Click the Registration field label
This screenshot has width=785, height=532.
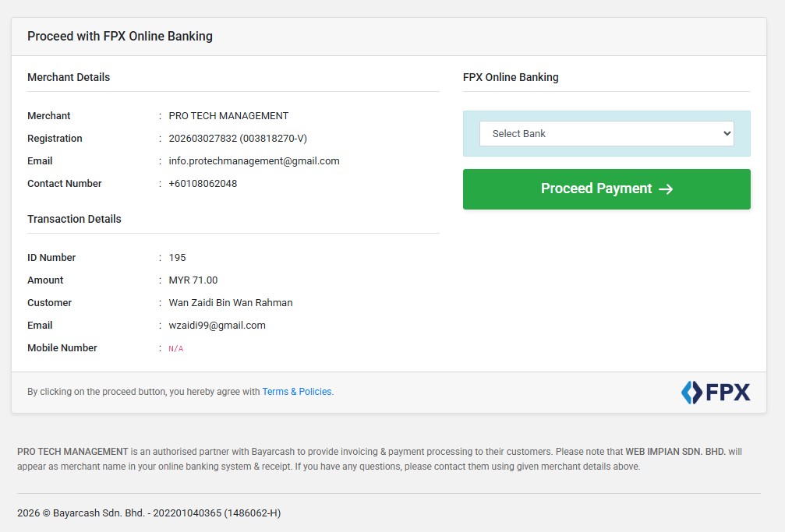[x=55, y=138]
